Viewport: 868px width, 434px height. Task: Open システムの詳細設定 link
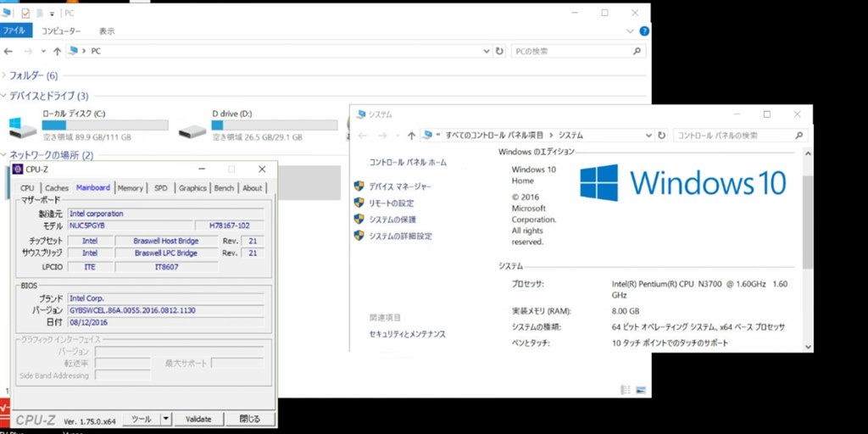click(x=401, y=236)
